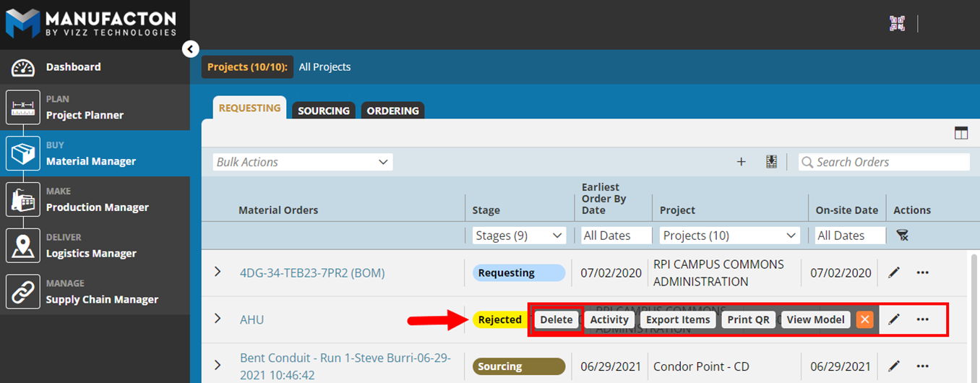This screenshot has height=383, width=980.
Task: Click the Delete button for AHU
Action: point(556,319)
